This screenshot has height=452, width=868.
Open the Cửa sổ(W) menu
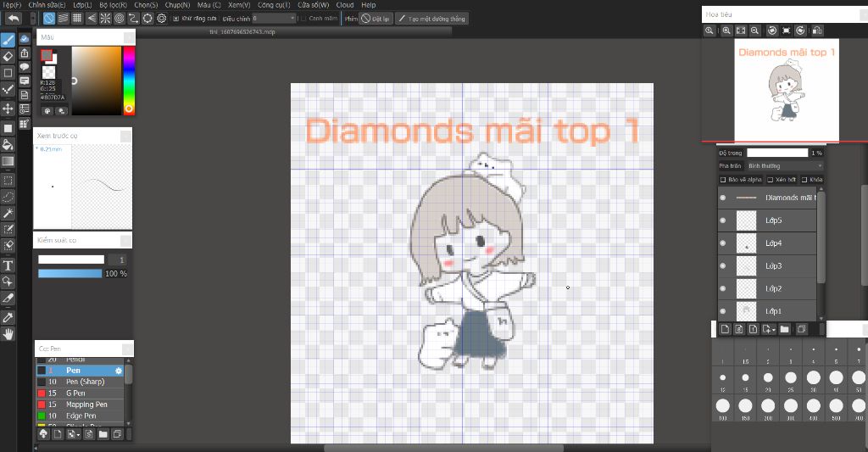[x=314, y=5]
